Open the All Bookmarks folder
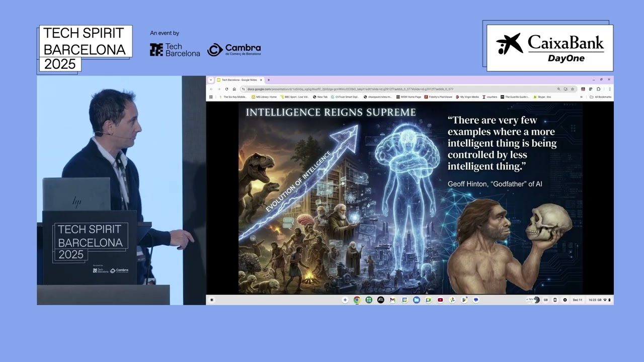 [x=601, y=97]
